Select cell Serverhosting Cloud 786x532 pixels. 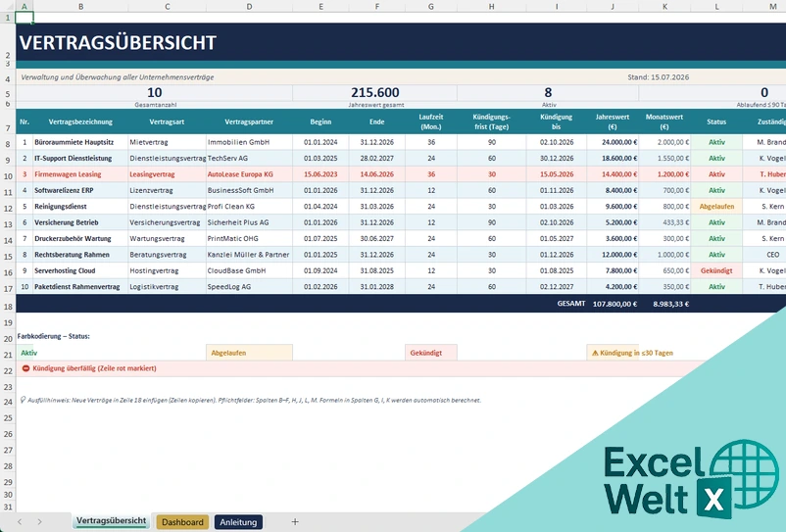[80, 270]
